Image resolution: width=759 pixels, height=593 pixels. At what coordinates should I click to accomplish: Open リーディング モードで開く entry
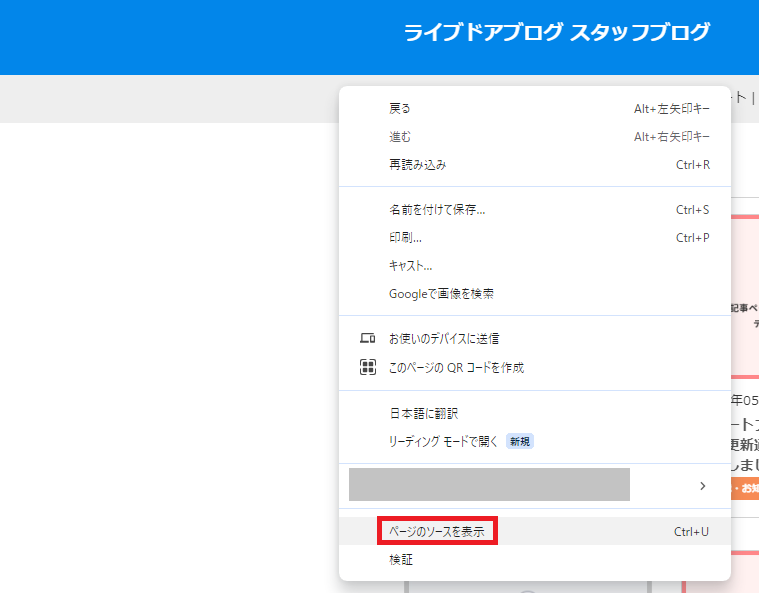point(534,441)
